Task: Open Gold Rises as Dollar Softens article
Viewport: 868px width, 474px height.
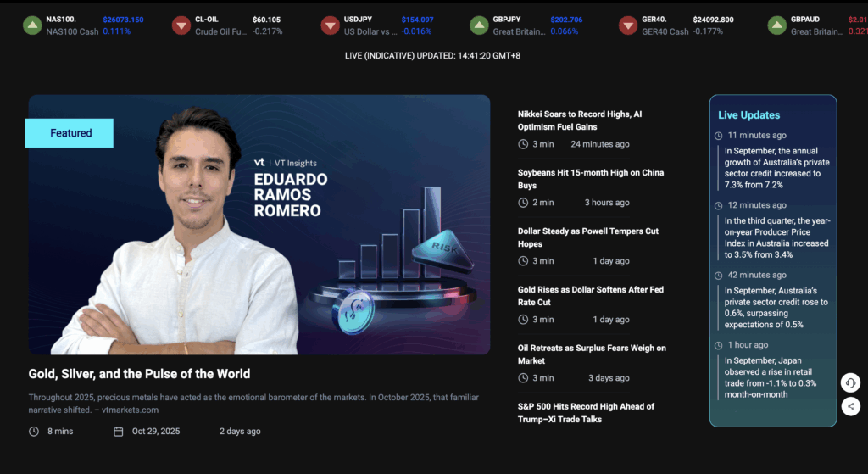Action: click(590, 296)
